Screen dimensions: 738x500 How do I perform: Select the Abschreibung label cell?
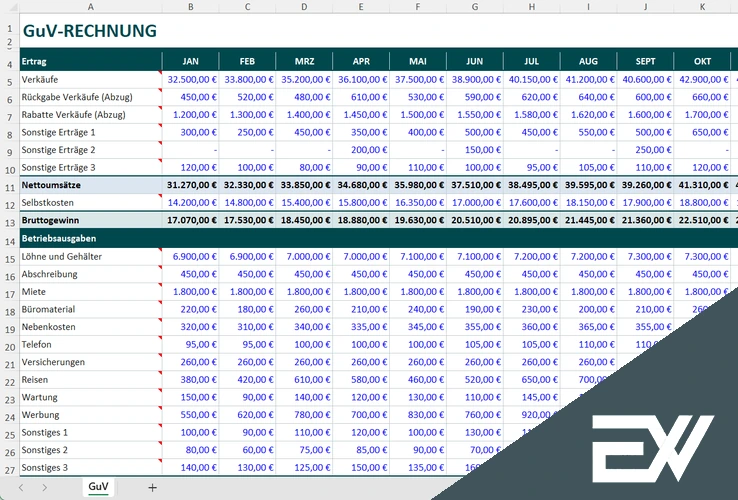pos(91,274)
